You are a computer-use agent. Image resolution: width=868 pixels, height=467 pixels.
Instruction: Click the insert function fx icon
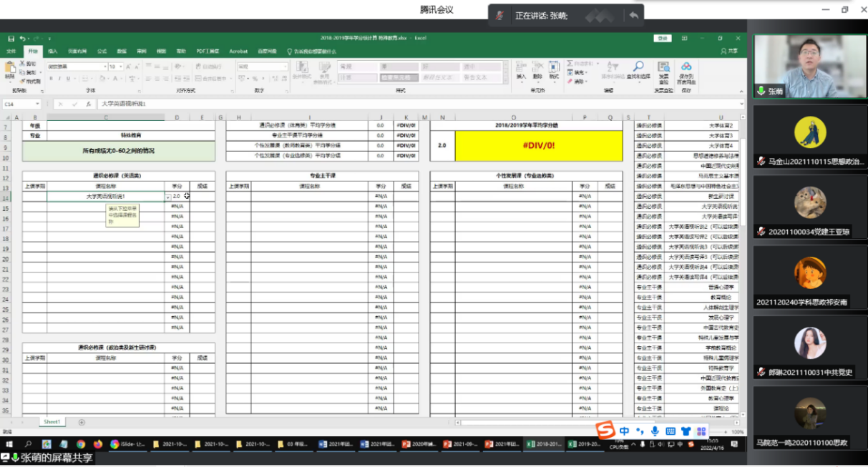point(88,104)
